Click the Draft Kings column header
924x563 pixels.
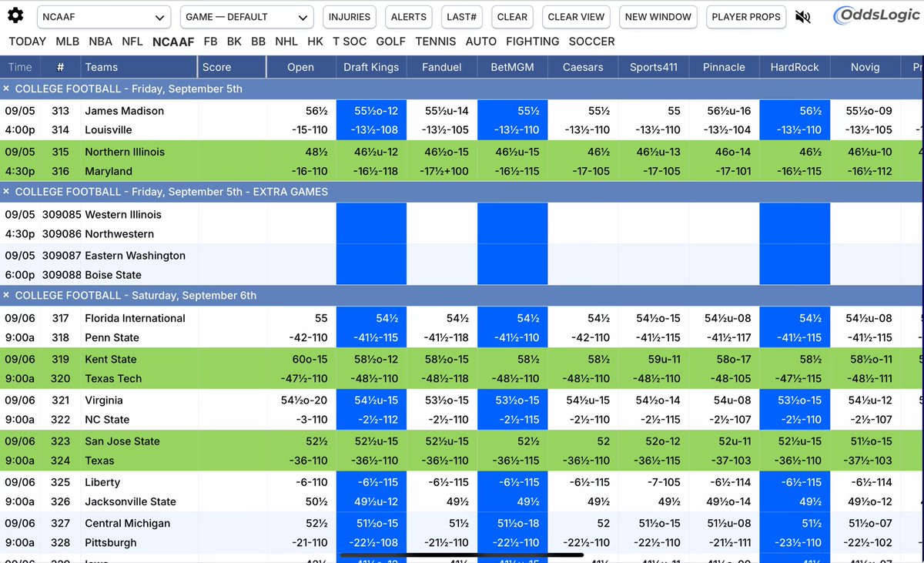(371, 67)
